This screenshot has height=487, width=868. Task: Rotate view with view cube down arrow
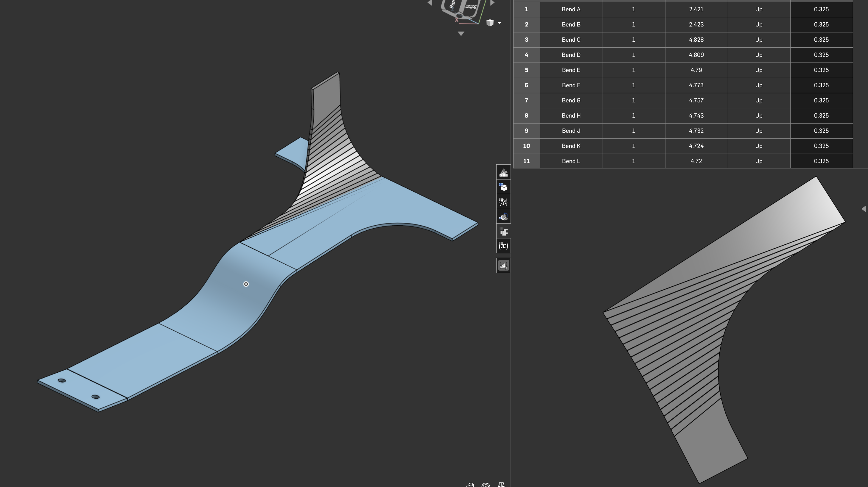(461, 34)
